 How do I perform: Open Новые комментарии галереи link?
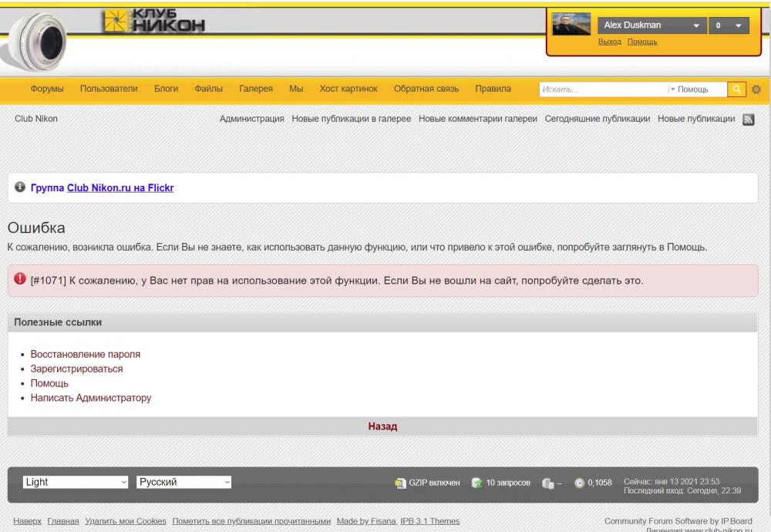478,119
